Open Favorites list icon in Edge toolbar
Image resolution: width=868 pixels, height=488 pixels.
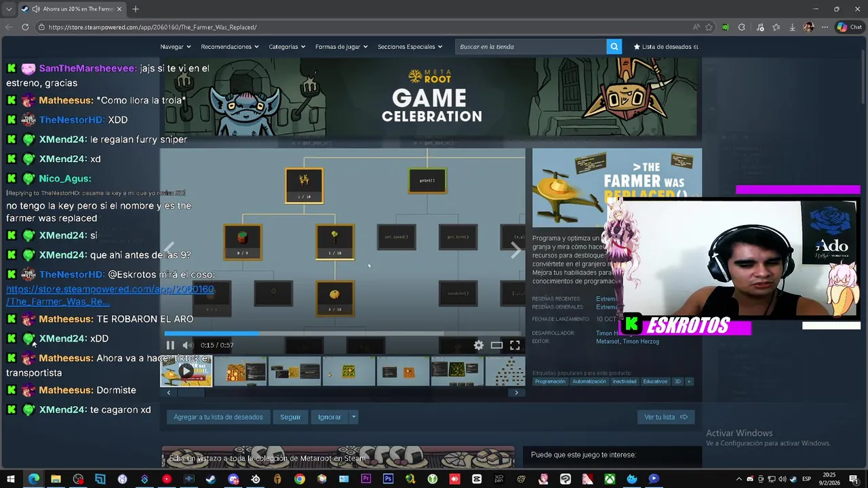(x=776, y=27)
